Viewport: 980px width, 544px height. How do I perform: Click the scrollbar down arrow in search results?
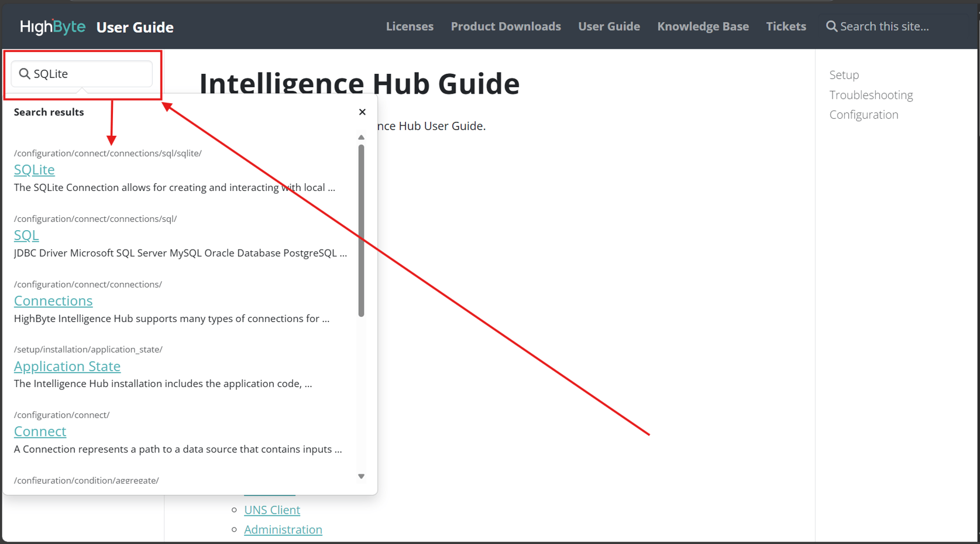click(361, 476)
